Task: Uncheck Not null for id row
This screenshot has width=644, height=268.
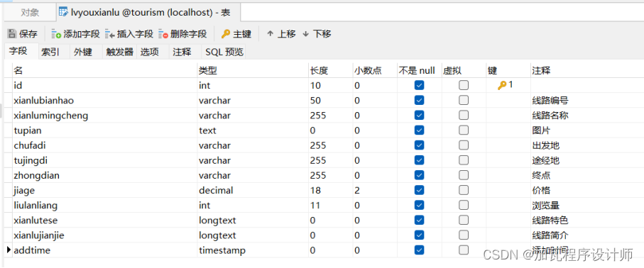Action: tap(420, 85)
